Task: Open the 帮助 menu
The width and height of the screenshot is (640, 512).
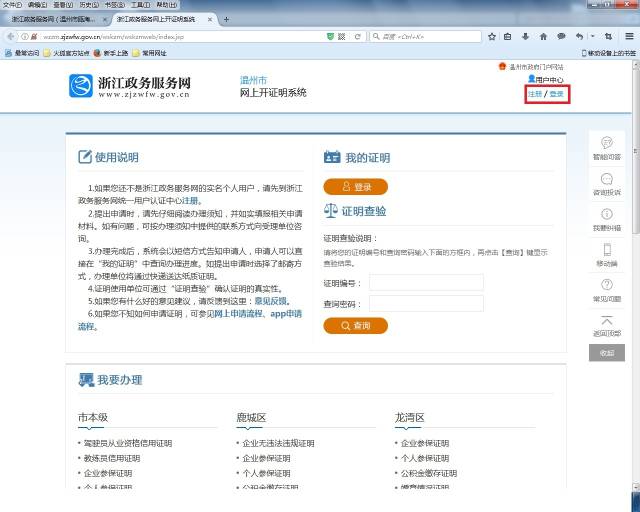Action: pyautogui.click(x=166, y=4)
